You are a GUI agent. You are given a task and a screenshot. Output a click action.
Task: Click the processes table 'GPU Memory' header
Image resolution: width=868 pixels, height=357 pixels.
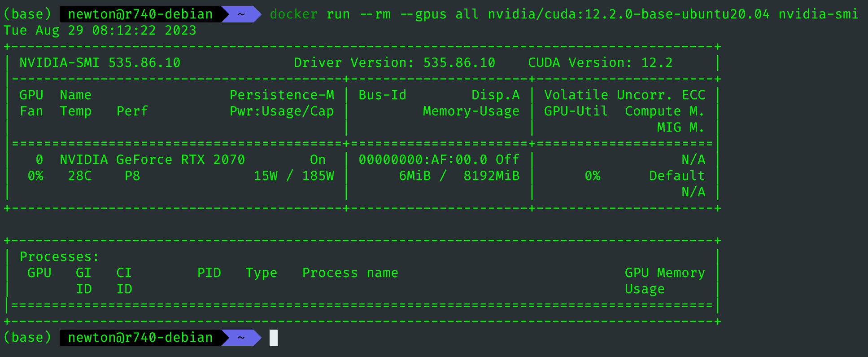pos(665,273)
